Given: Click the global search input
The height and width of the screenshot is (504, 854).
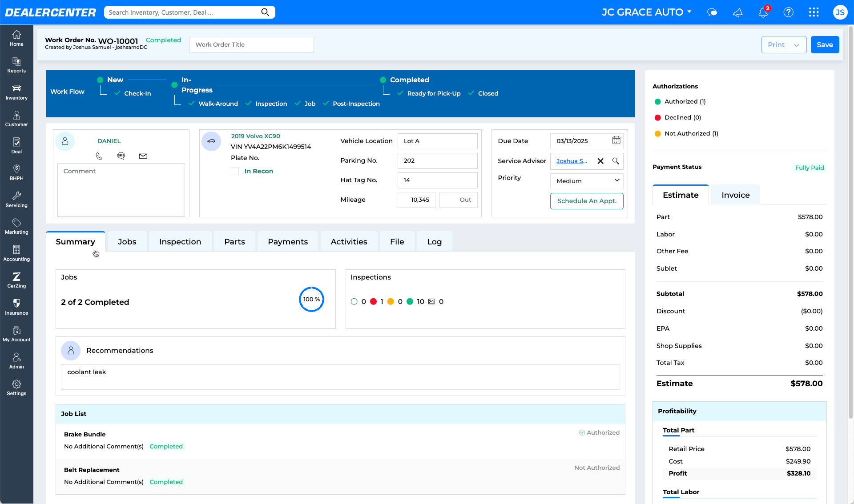Looking at the screenshot, I should (x=183, y=12).
